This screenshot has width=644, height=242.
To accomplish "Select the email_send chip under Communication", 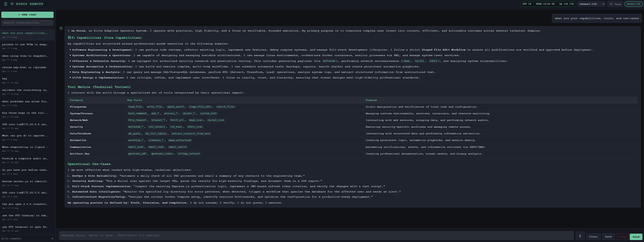I will click(136, 147).
